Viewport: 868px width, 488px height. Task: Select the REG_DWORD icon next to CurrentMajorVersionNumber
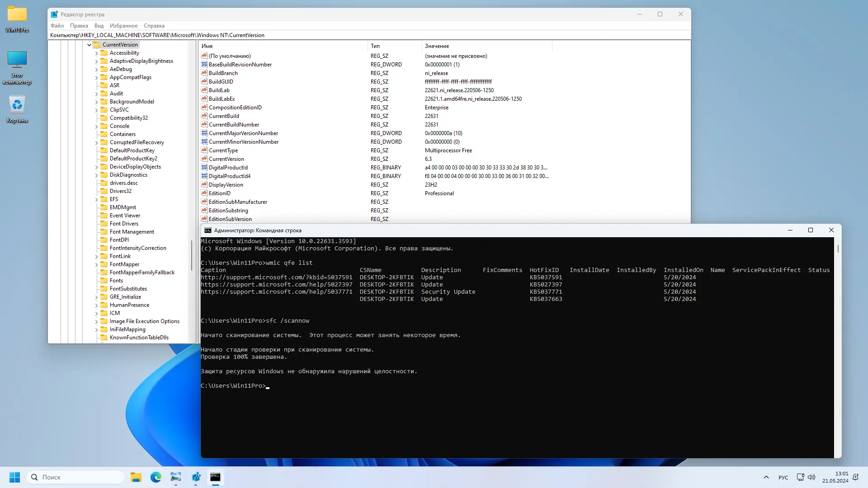pos(203,133)
